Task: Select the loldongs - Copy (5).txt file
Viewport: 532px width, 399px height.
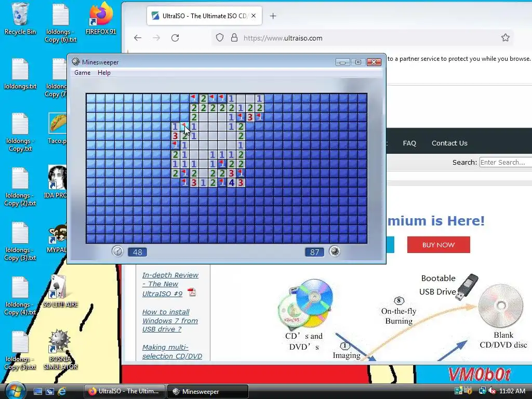Action: [x=20, y=351]
